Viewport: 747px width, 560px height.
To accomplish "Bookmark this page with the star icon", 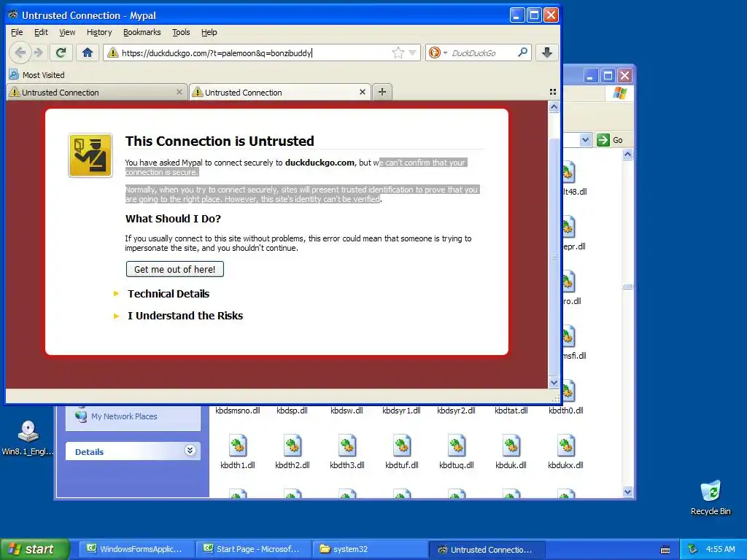I will tap(398, 52).
